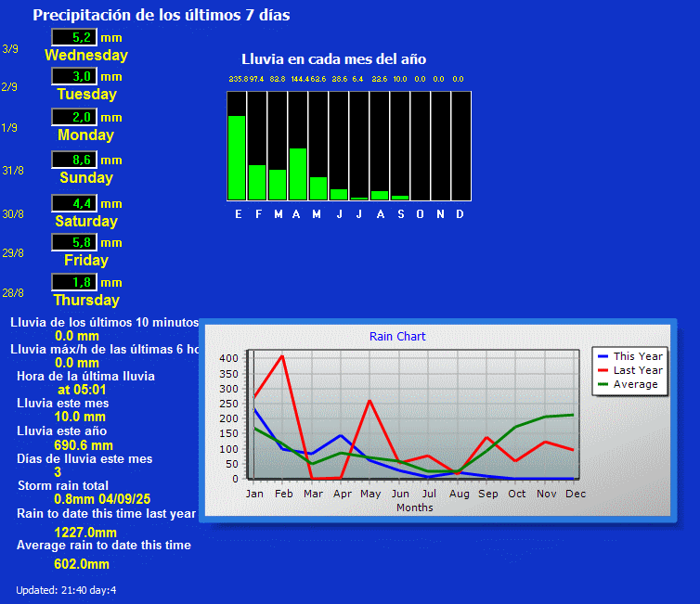Click the green bar above letter E
This screenshot has height=604, width=700.
237,158
